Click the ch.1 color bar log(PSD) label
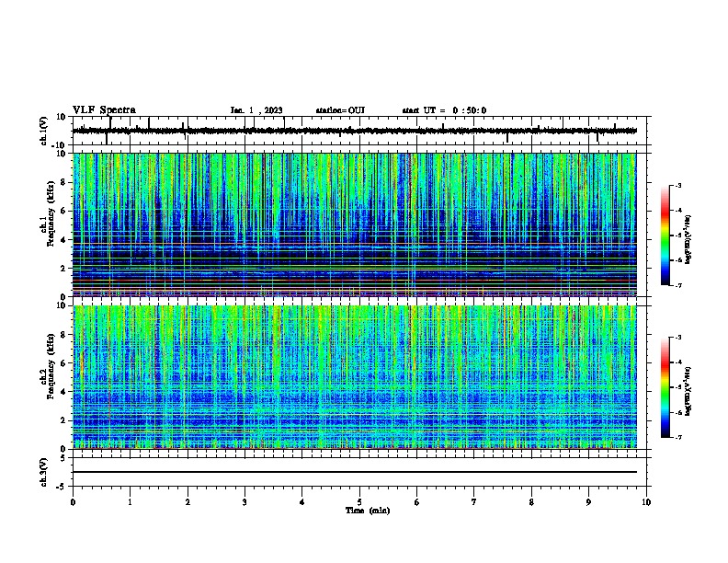Screen dimensions: 728x563 688,240
